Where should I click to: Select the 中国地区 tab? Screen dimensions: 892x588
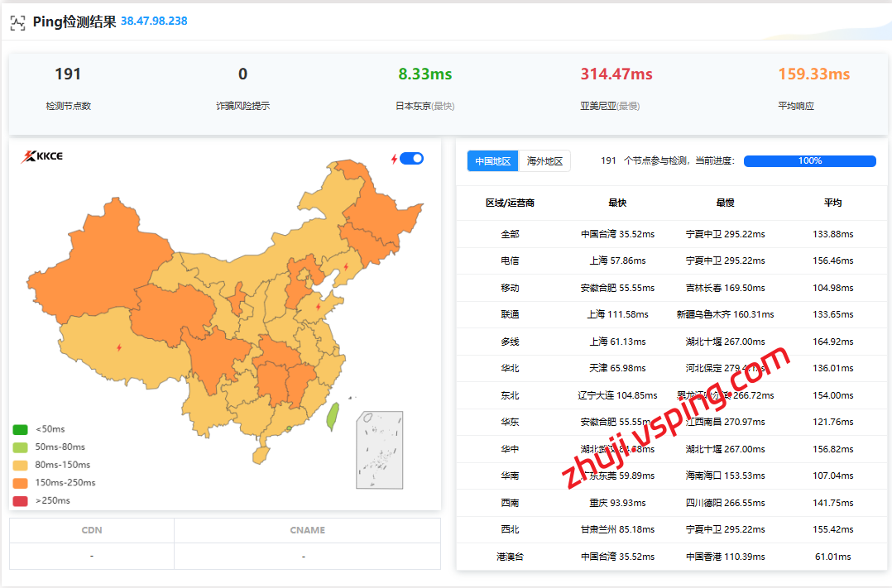pos(493,161)
